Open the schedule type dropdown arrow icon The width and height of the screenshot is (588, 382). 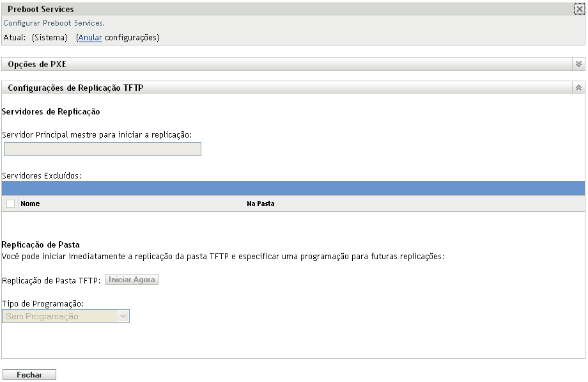click(x=123, y=315)
